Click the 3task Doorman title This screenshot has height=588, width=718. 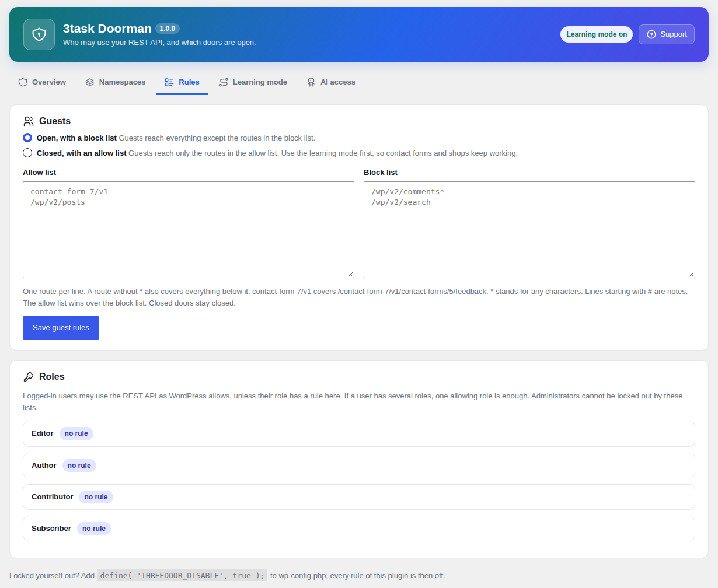coord(107,29)
